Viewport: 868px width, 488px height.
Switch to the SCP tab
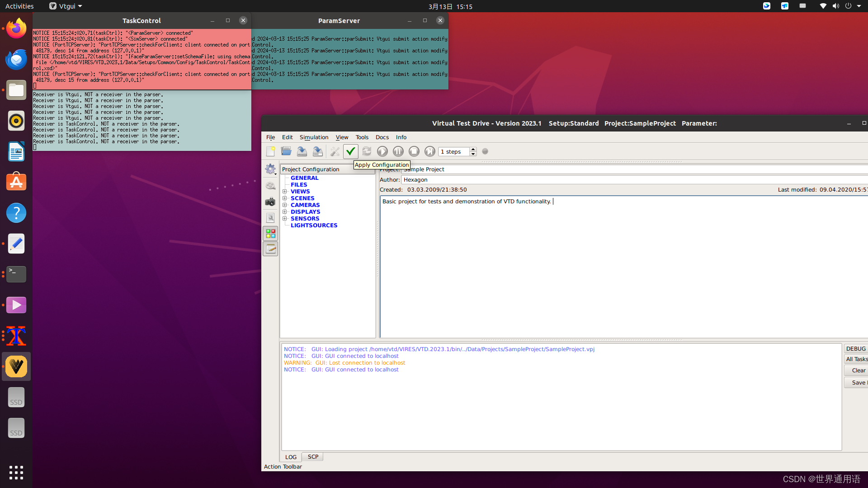313,457
